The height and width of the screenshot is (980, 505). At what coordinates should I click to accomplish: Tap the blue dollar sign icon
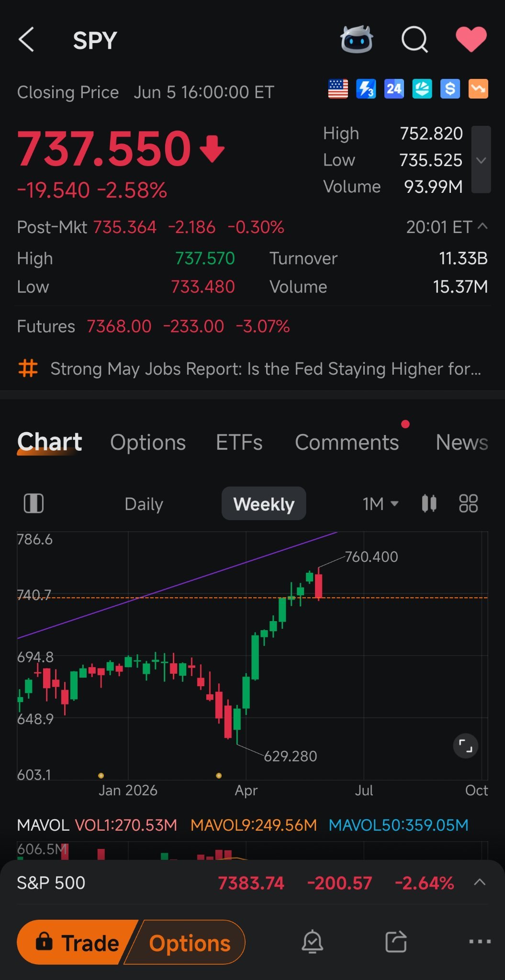(x=450, y=89)
